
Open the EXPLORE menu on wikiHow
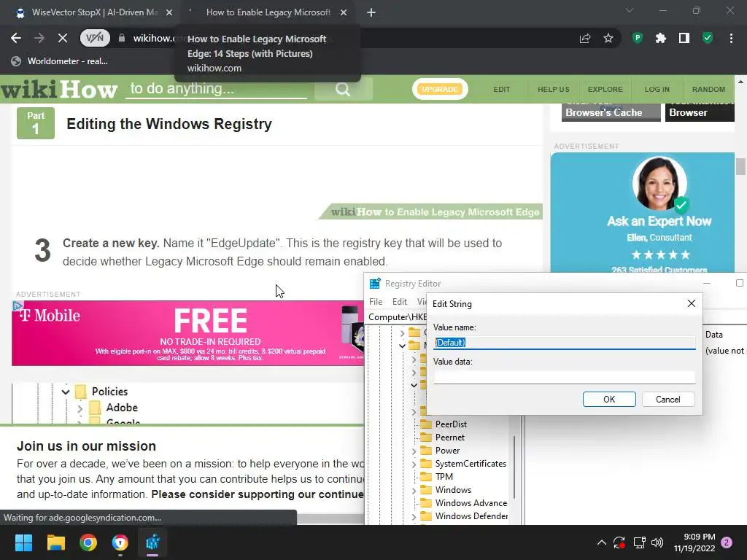[605, 89]
